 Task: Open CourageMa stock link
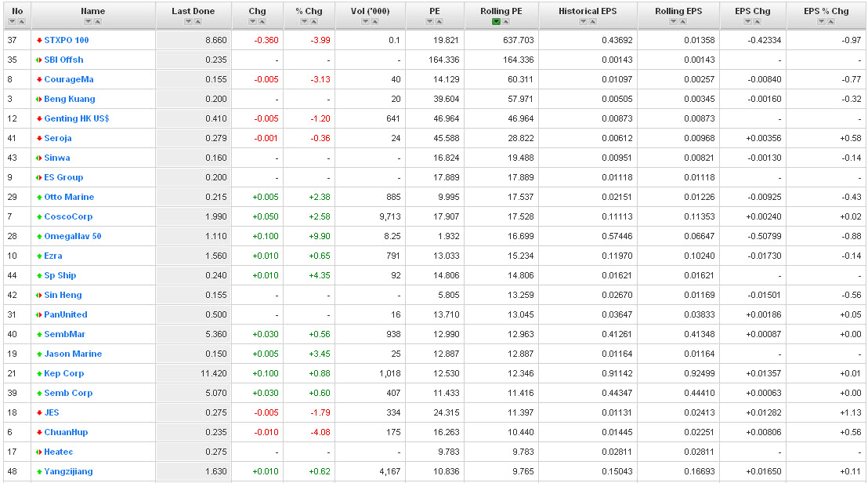(x=69, y=79)
